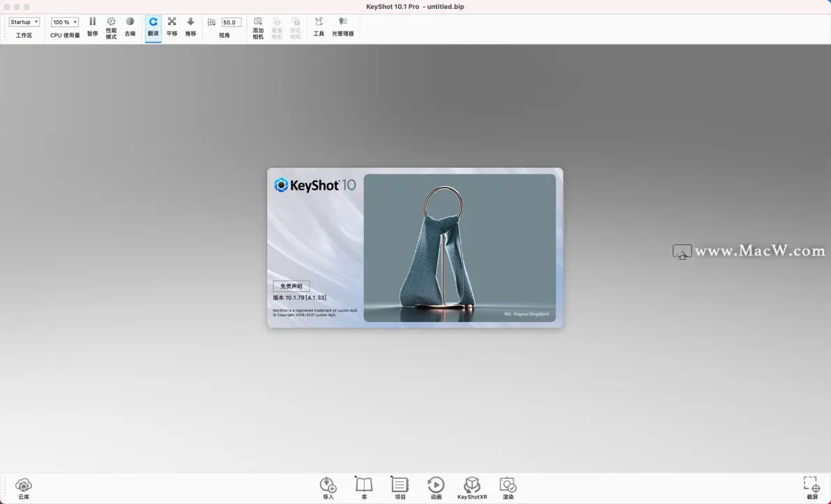Viewport: 831px width, 504px height.
Task: Toggle 性能模式 performance mode
Action: [112, 28]
